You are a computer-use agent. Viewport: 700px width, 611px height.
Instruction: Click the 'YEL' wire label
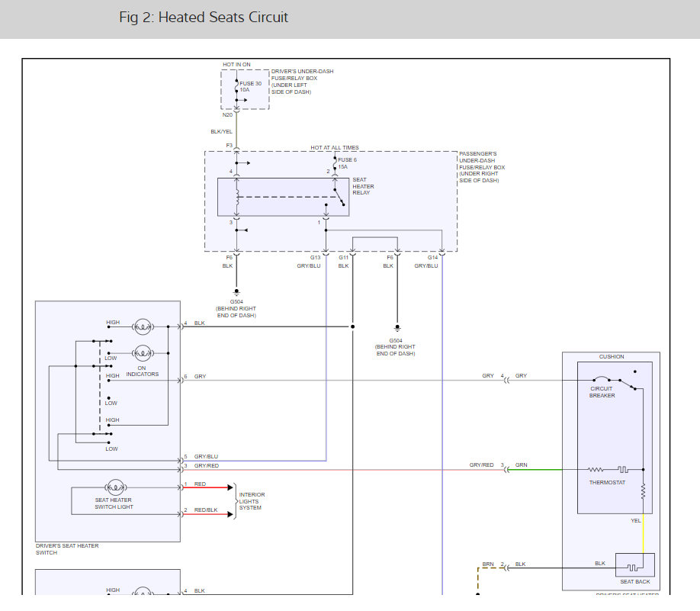tap(636, 520)
